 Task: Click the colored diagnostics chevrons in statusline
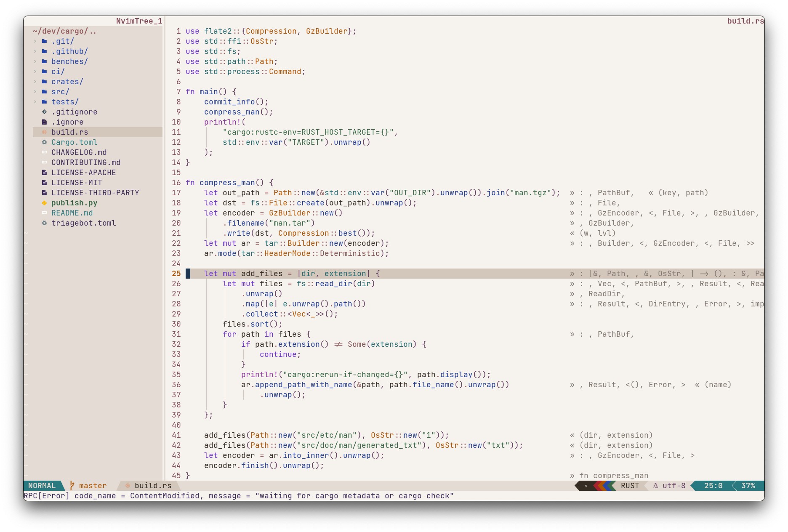tap(604, 486)
